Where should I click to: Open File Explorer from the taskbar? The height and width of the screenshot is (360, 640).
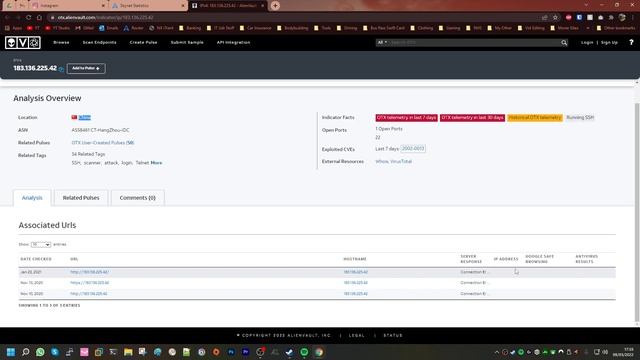click(x=128, y=352)
